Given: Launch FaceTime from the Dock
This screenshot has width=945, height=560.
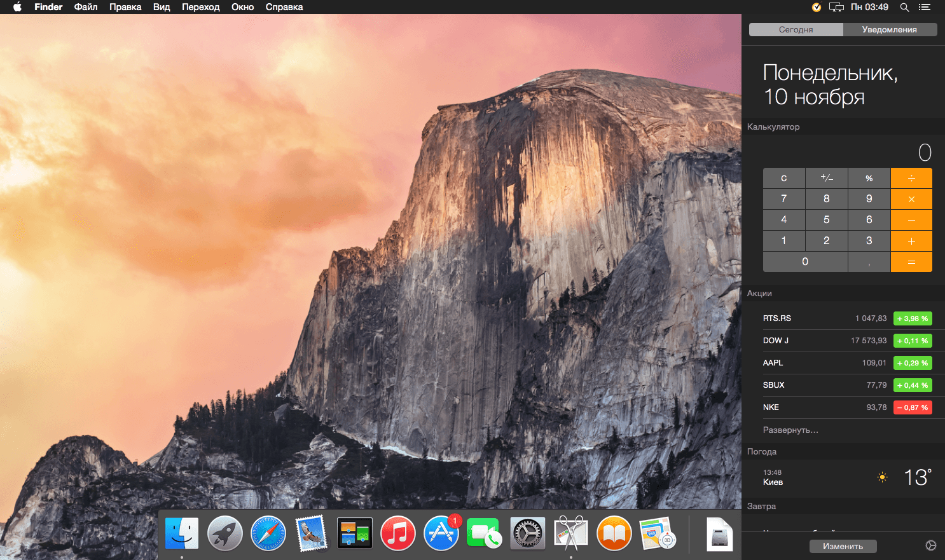Looking at the screenshot, I should pos(484,533).
